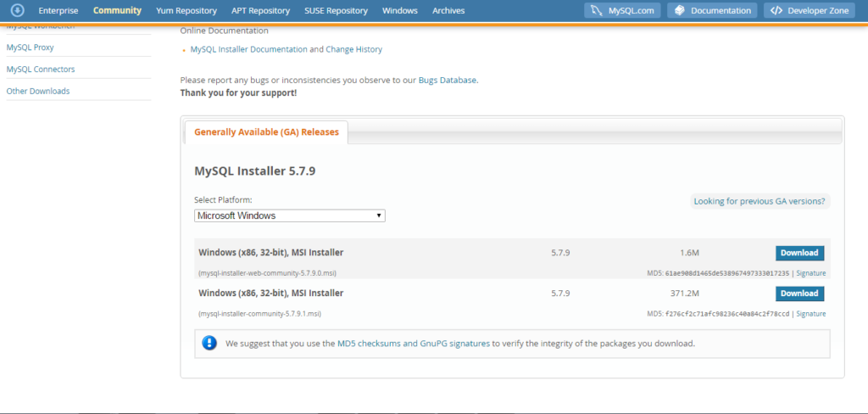Image resolution: width=868 pixels, height=414 pixels.
Task: Open Signature link for 371.2M installer
Action: pyautogui.click(x=811, y=314)
